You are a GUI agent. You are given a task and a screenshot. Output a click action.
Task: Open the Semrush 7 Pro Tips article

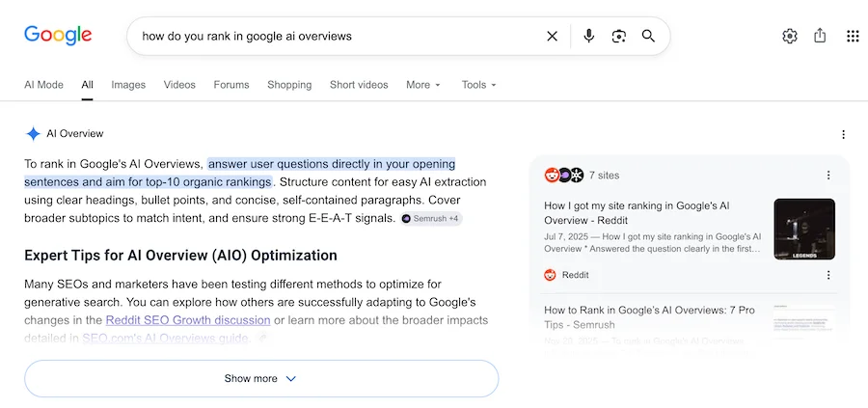[649, 317]
